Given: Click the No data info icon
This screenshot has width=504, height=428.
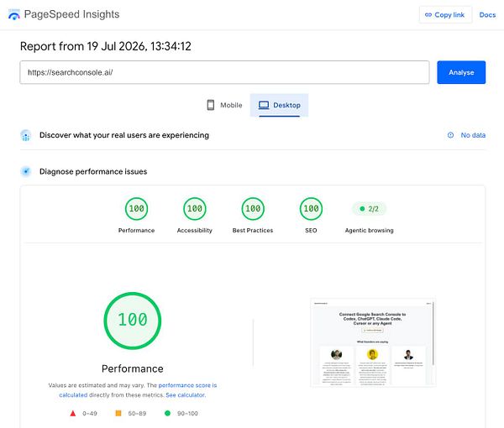Looking at the screenshot, I should [450, 135].
